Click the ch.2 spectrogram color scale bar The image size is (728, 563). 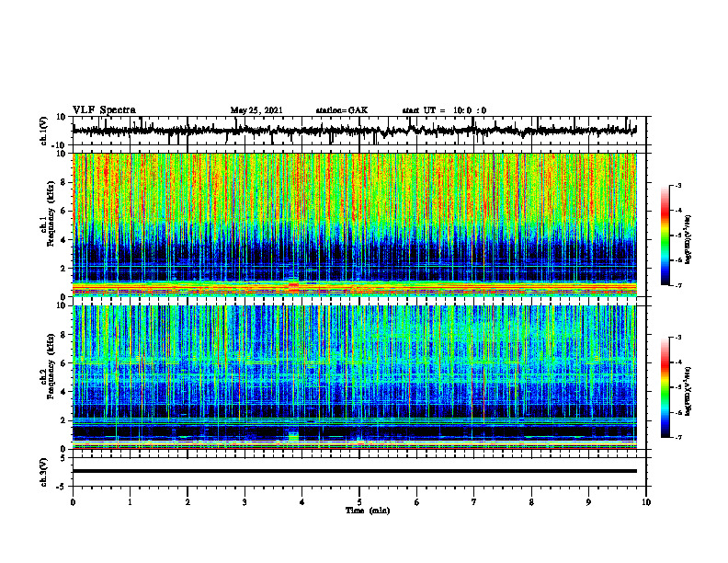(665, 387)
